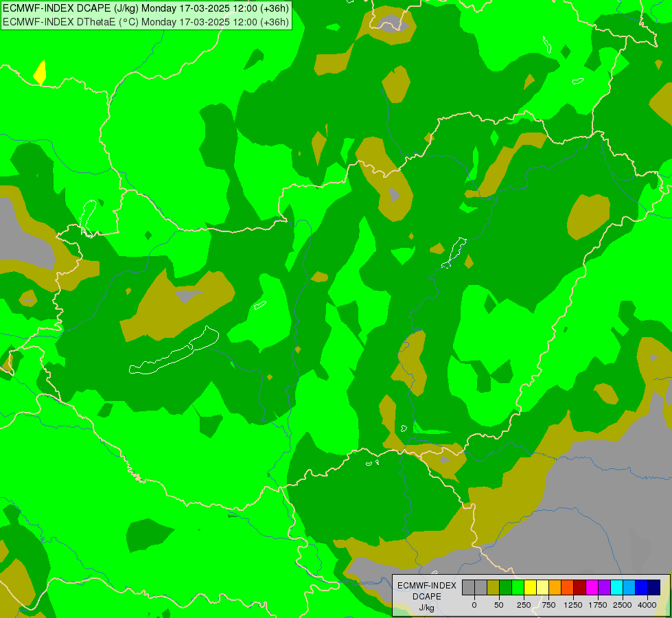Pick the dark red legend swatch
Screen dimensions: 672x618
pyautogui.click(x=580, y=588)
